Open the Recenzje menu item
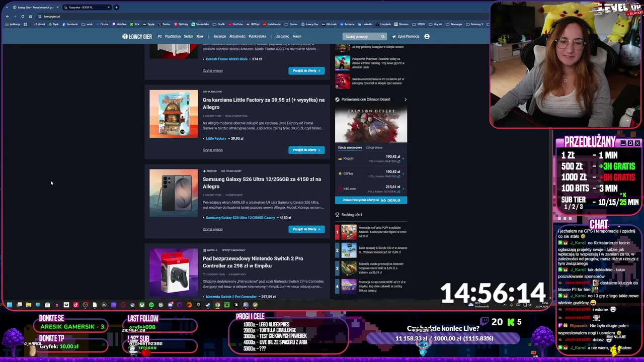The height and width of the screenshot is (362, 644). tap(220, 37)
